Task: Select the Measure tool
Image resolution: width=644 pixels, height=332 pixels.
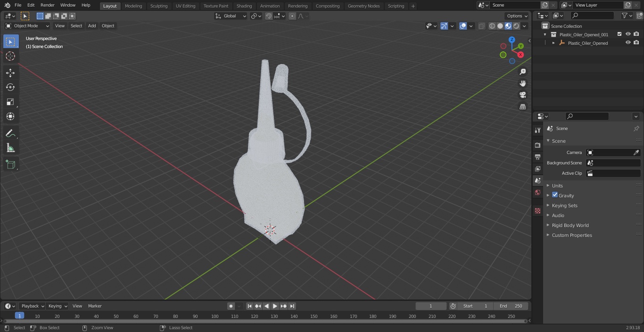Action: click(x=10, y=148)
